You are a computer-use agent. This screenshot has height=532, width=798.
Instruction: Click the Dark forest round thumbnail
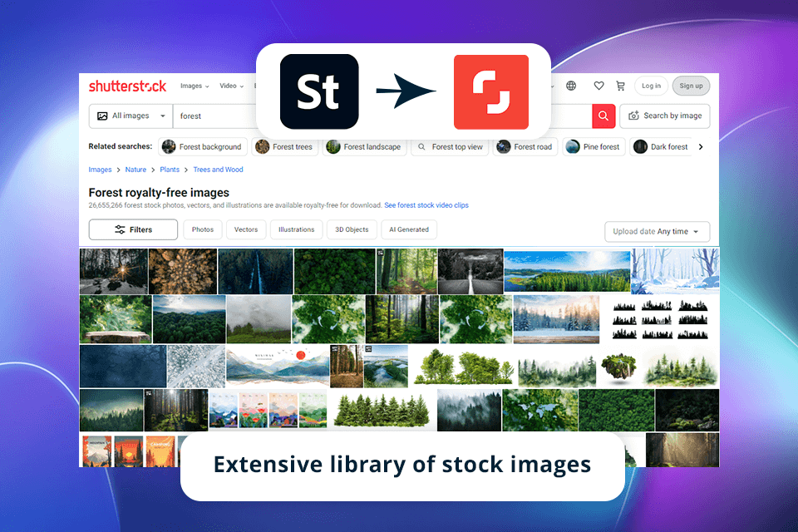(x=640, y=146)
